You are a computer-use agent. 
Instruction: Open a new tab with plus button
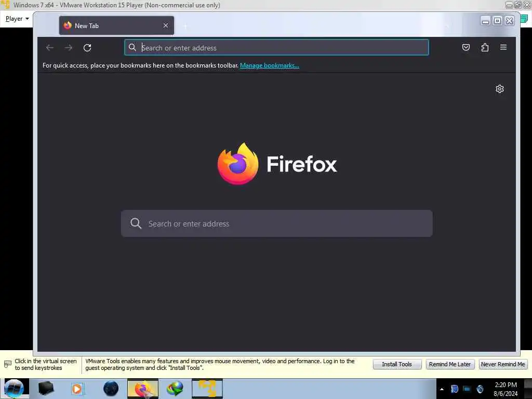click(x=185, y=26)
